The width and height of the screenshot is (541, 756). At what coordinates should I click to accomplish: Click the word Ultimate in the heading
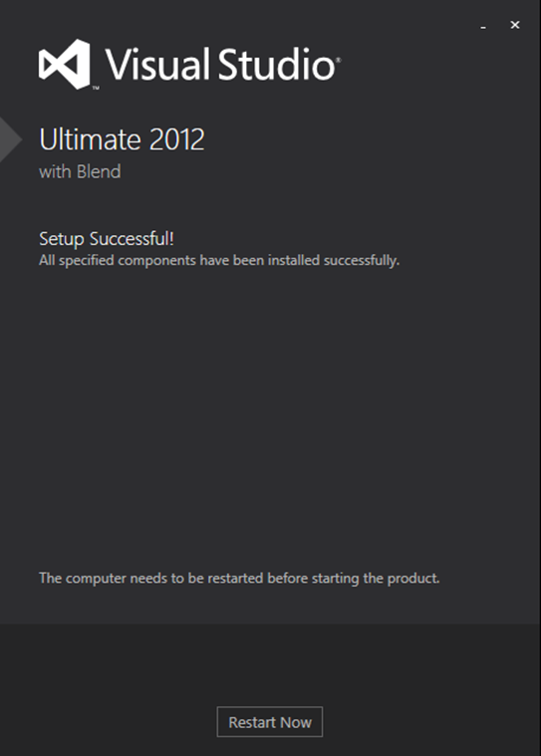click(x=91, y=139)
